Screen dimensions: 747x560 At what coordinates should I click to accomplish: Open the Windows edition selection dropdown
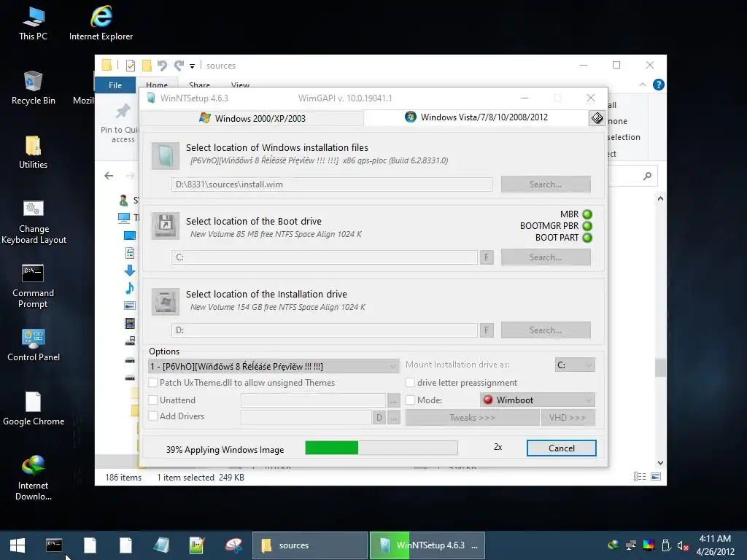274,366
